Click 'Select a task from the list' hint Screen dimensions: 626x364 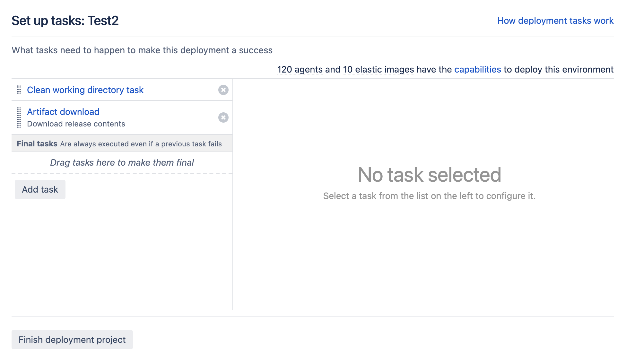[429, 196]
